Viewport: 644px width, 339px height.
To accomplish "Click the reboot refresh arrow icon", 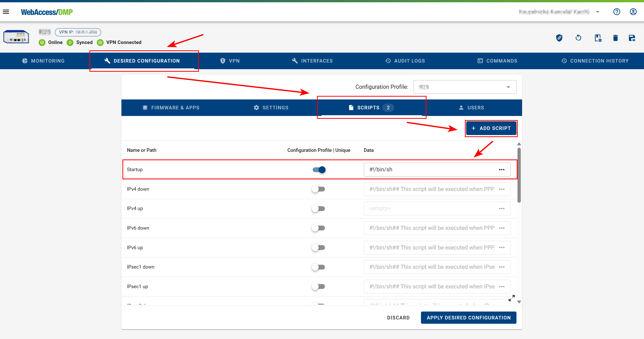I will [578, 38].
